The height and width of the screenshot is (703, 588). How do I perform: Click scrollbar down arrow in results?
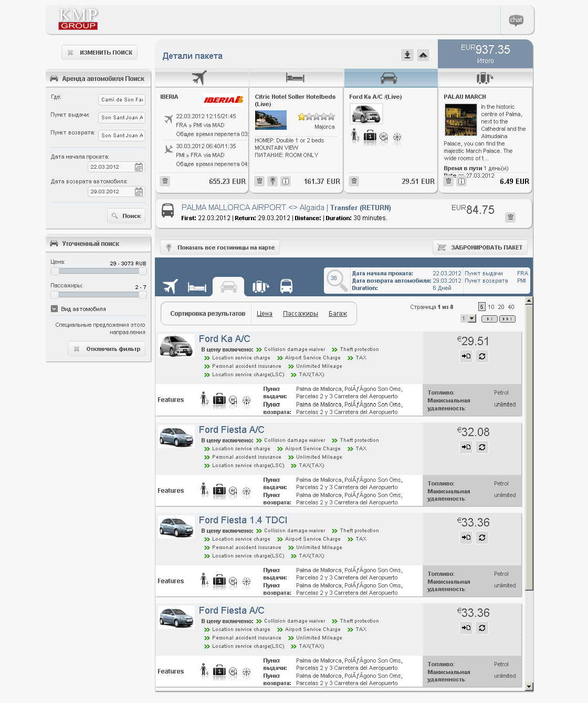pyautogui.click(x=529, y=687)
